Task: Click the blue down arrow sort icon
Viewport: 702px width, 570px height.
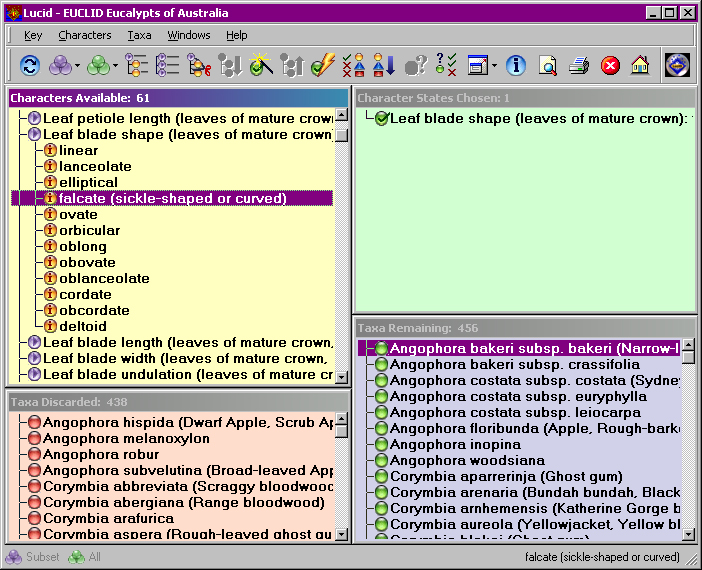Action: [384, 65]
